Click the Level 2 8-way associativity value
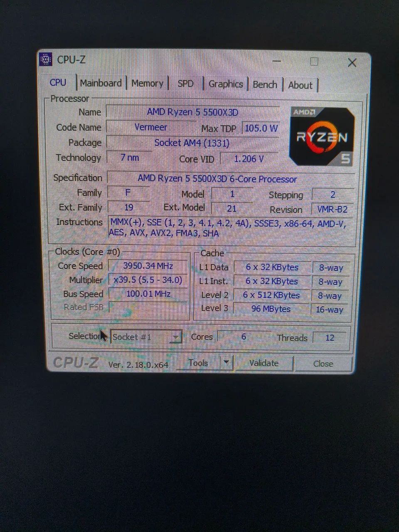 (330, 296)
